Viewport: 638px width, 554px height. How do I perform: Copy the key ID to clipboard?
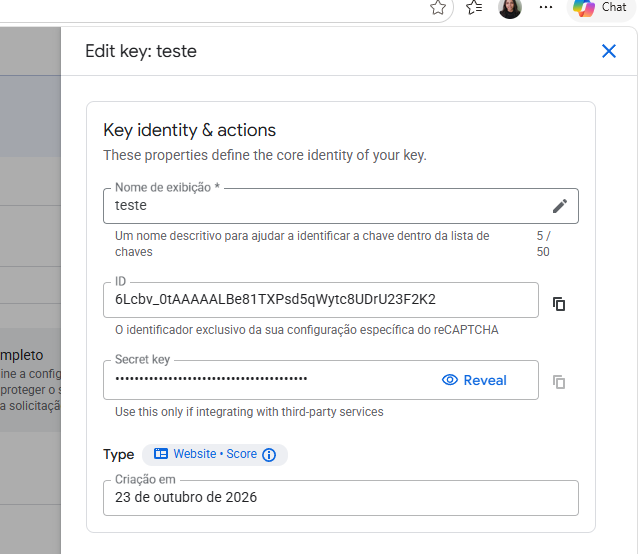[x=559, y=304]
